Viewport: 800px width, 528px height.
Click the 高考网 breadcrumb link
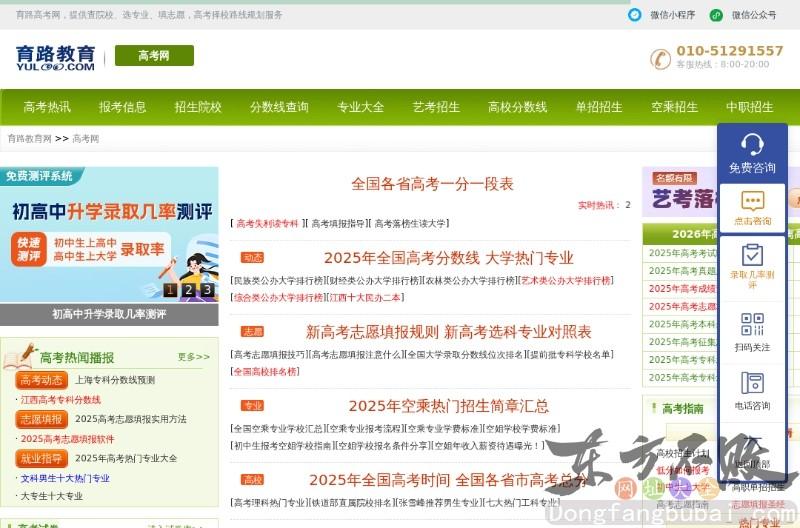[86, 139]
